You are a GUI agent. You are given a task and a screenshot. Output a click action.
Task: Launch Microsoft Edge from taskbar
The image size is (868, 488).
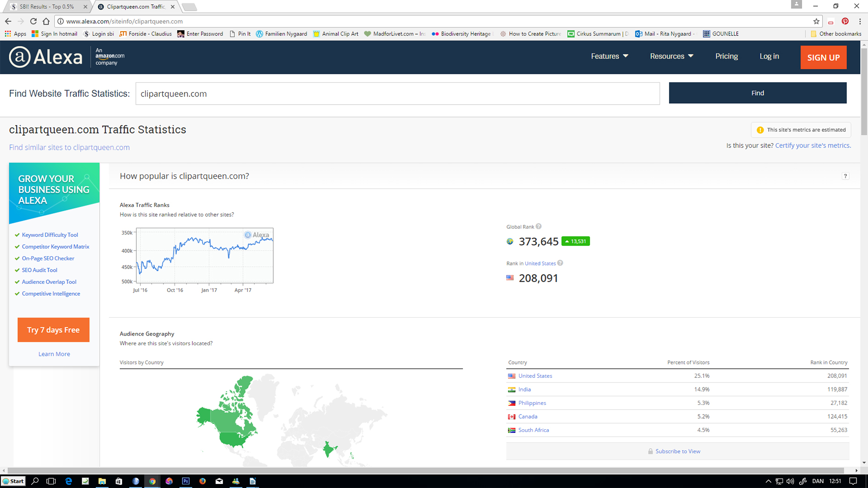click(68, 481)
